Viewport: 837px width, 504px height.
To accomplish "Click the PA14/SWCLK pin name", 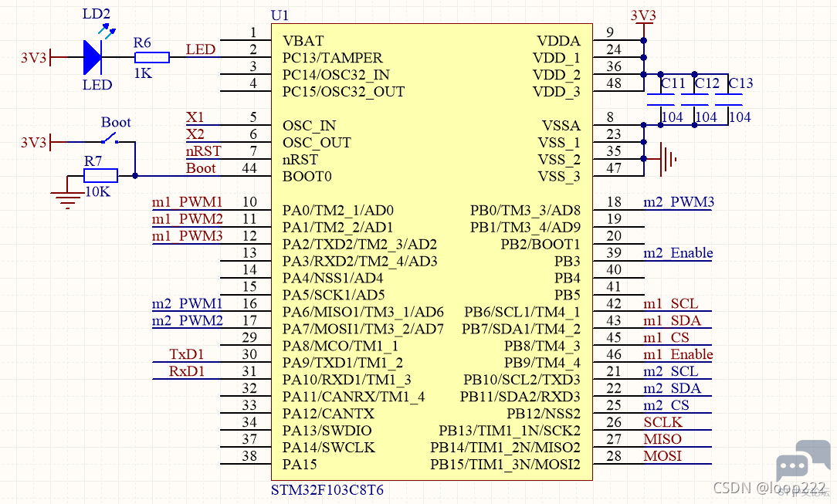I will 328,448.
